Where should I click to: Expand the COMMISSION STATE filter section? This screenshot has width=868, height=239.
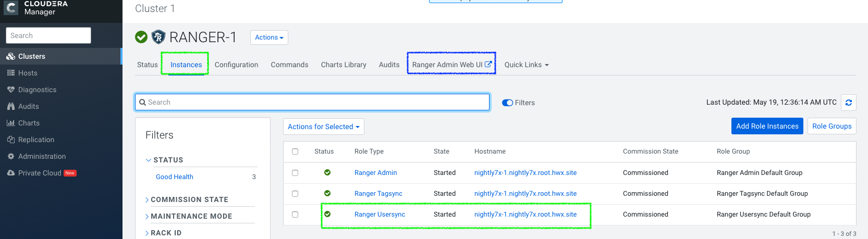pyautogui.click(x=187, y=199)
